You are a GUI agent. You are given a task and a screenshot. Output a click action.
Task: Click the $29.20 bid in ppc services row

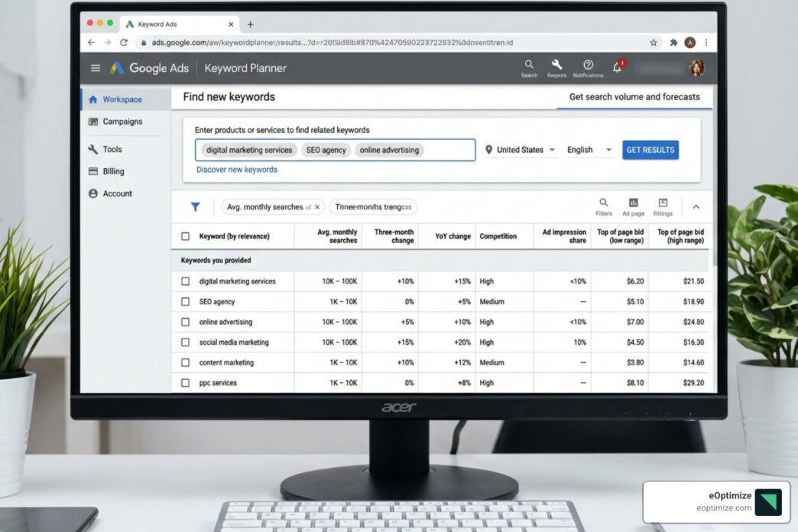click(693, 383)
